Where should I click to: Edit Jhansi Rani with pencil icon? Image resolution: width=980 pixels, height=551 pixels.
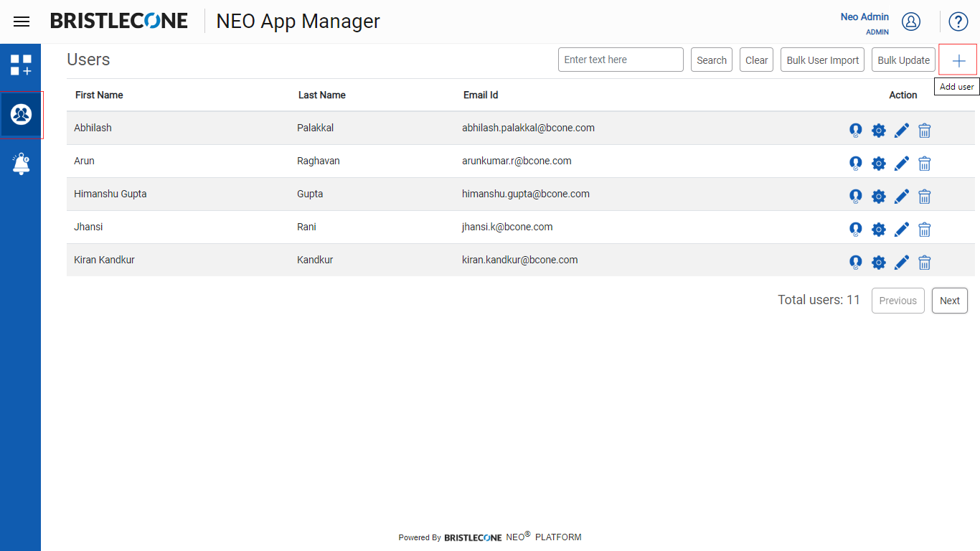(x=902, y=229)
